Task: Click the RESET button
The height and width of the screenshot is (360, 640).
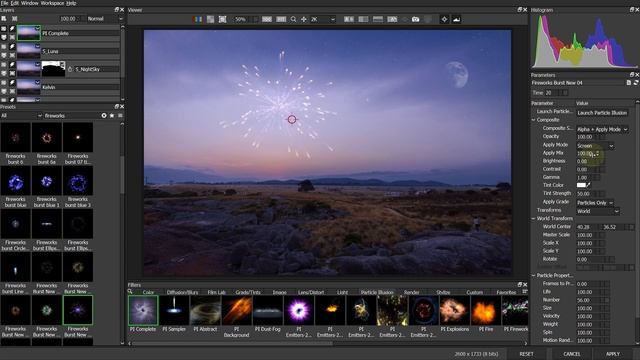Action: click(527, 354)
